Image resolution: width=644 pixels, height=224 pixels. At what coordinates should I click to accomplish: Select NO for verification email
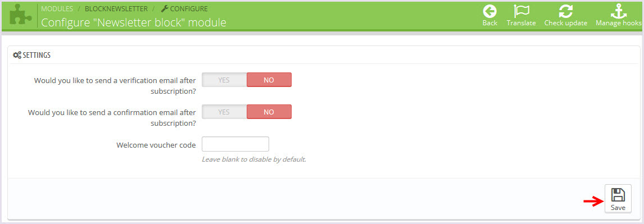[x=269, y=80]
